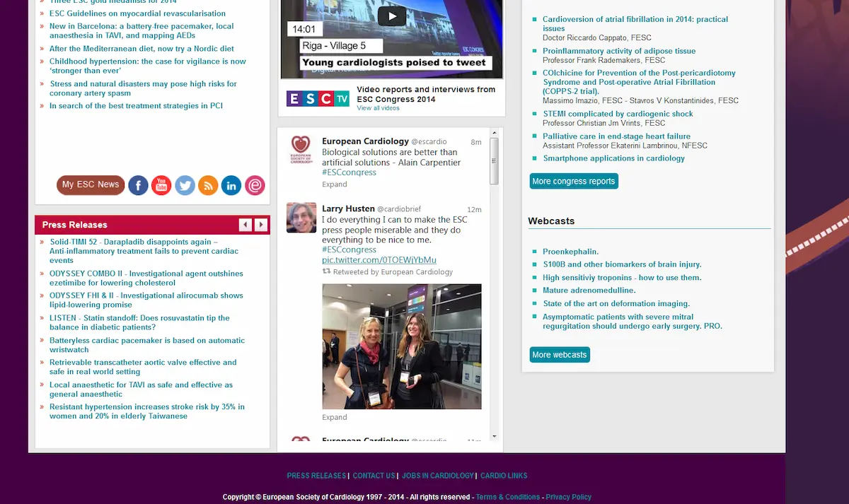Open the PRESS RELEASES footer link

316,476
